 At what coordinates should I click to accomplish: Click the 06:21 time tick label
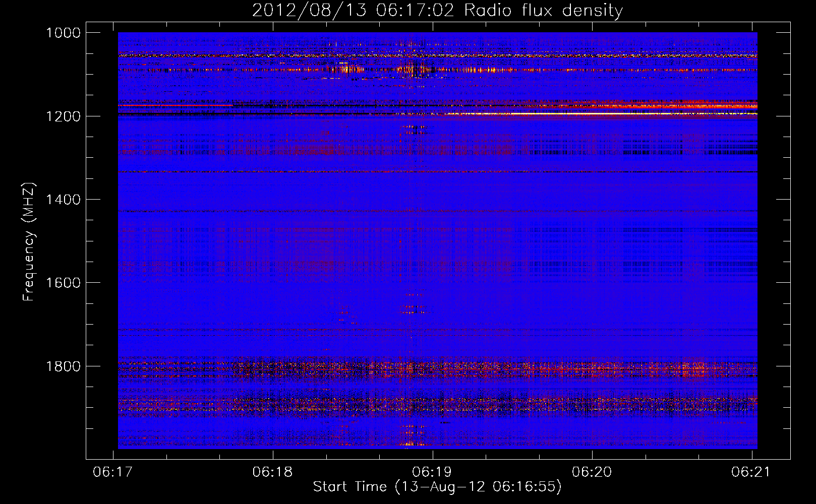tap(751, 472)
